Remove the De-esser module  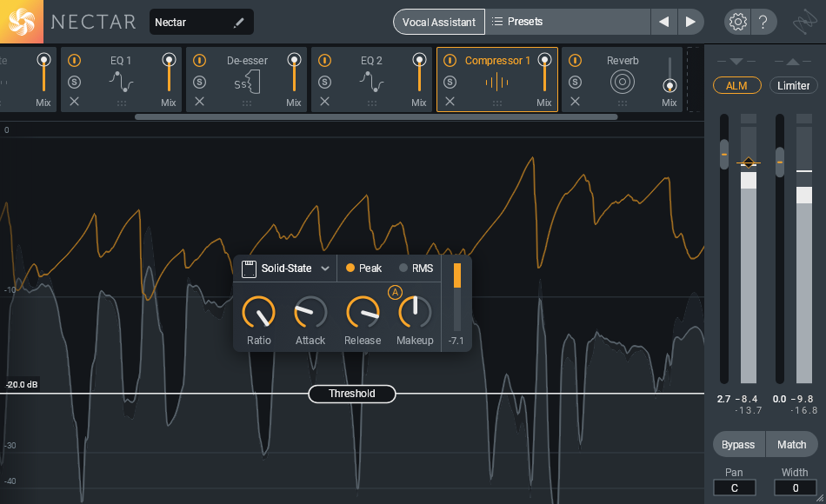pos(200,101)
